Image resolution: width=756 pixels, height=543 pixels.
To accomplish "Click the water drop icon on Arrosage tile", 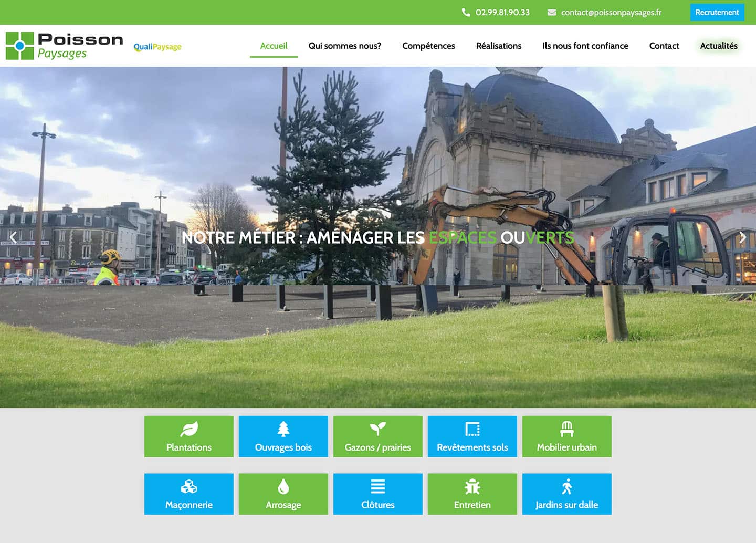I will [283, 487].
